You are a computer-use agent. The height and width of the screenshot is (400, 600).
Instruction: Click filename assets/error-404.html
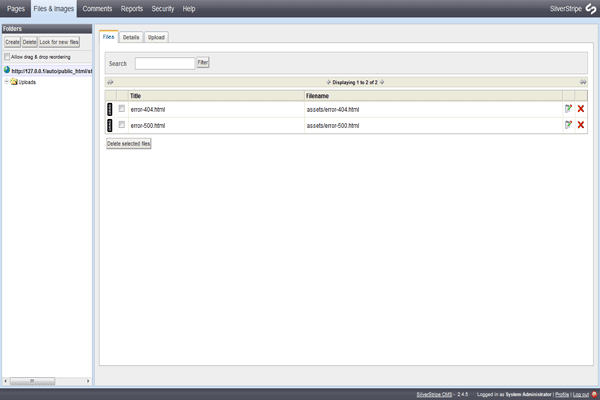click(x=333, y=109)
